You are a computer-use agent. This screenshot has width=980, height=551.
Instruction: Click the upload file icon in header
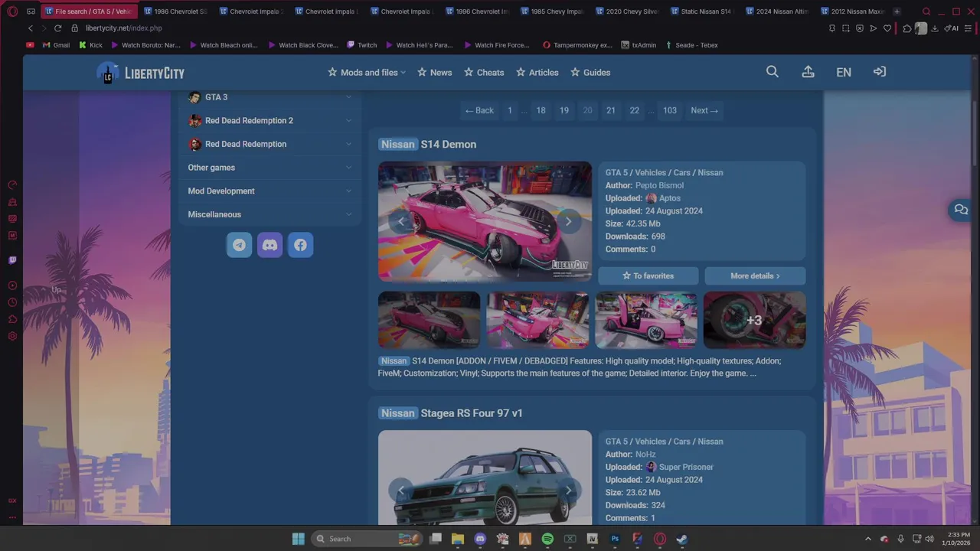pyautogui.click(x=808, y=72)
